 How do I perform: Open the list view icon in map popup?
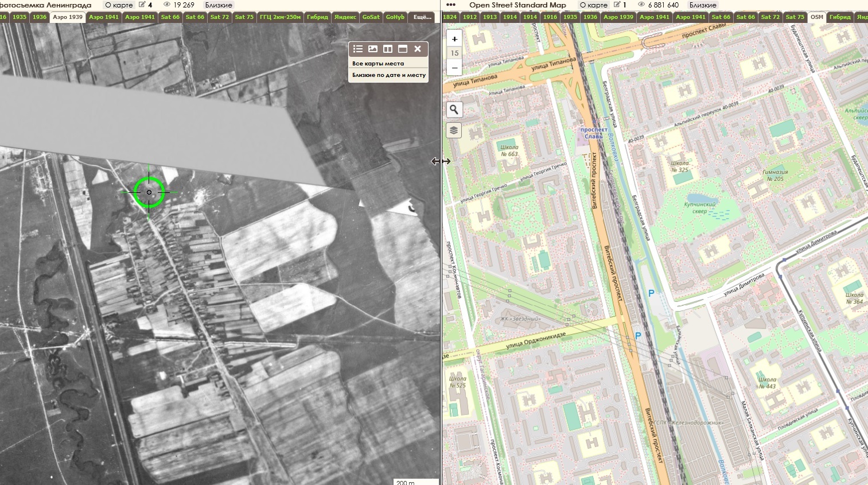point(358,49)
